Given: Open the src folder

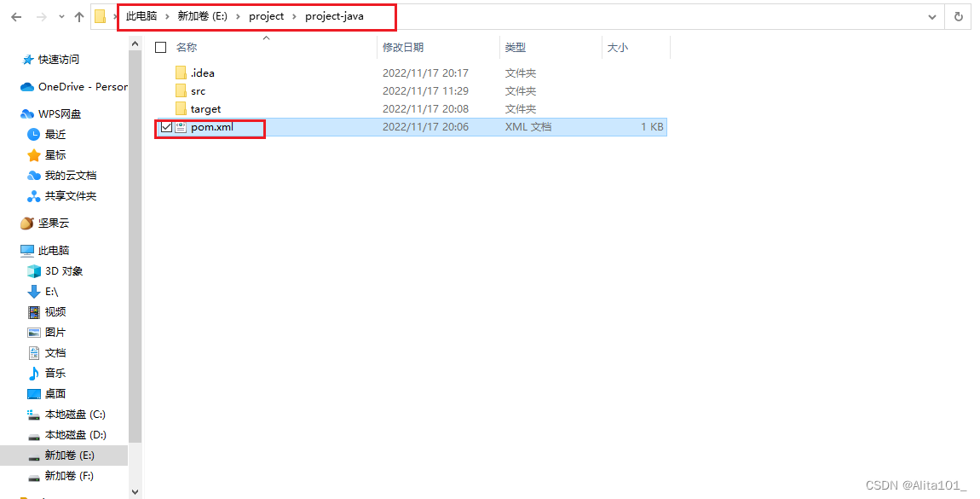Looking at the screenshot, I should (x=197, y=90).
